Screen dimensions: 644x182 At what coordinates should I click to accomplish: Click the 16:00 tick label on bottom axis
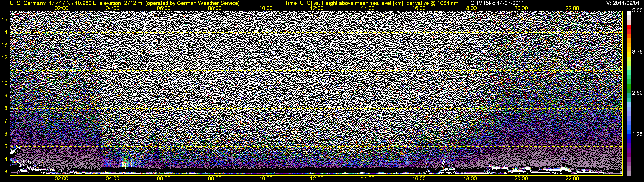[419, 179]
